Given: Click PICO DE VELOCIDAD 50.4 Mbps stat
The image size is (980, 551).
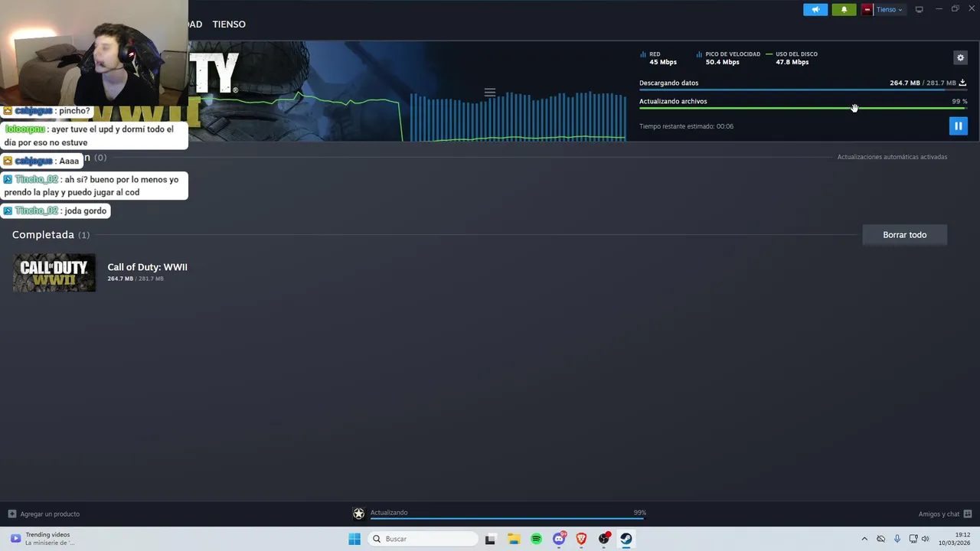Looking at the screenshot, I should tap(728, 58).
